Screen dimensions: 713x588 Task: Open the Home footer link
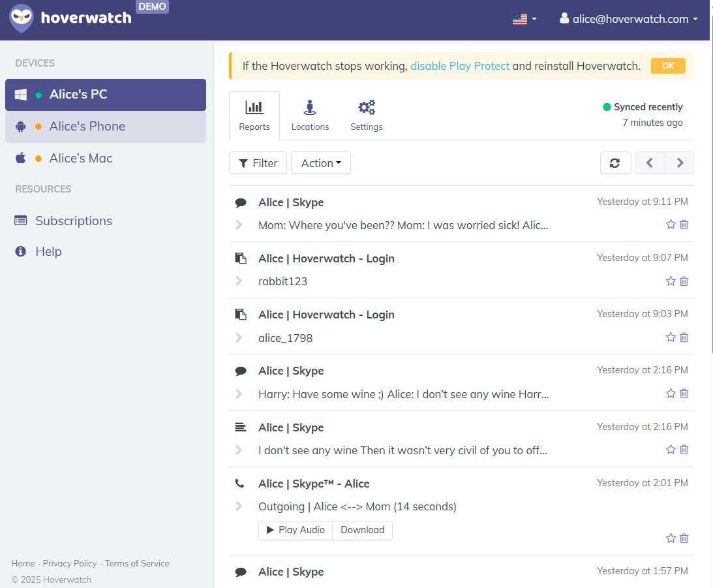[23, 563]
